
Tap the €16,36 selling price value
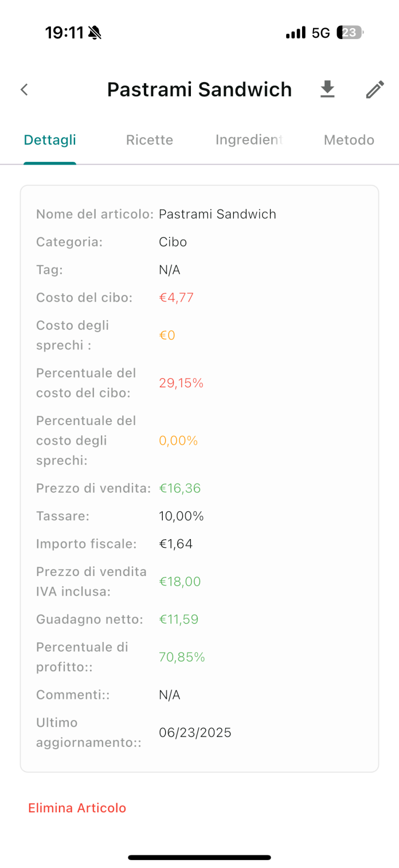[x=180, y=488]
